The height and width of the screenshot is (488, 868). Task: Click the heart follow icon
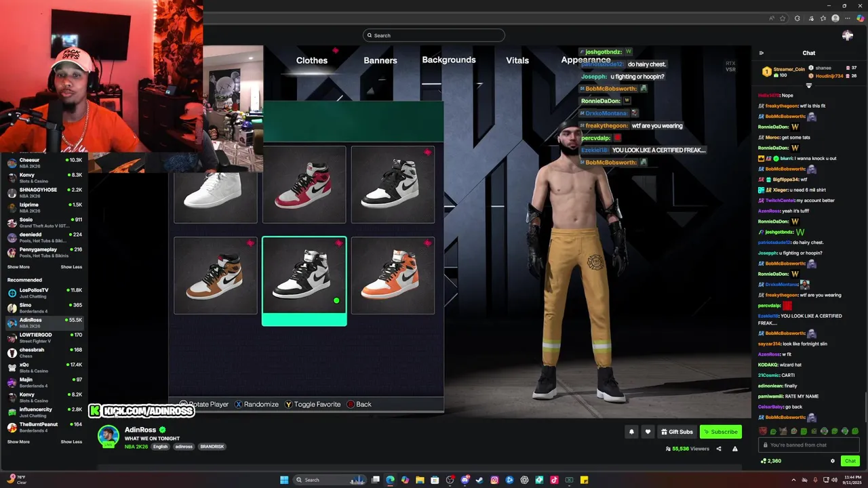point(648,432)
